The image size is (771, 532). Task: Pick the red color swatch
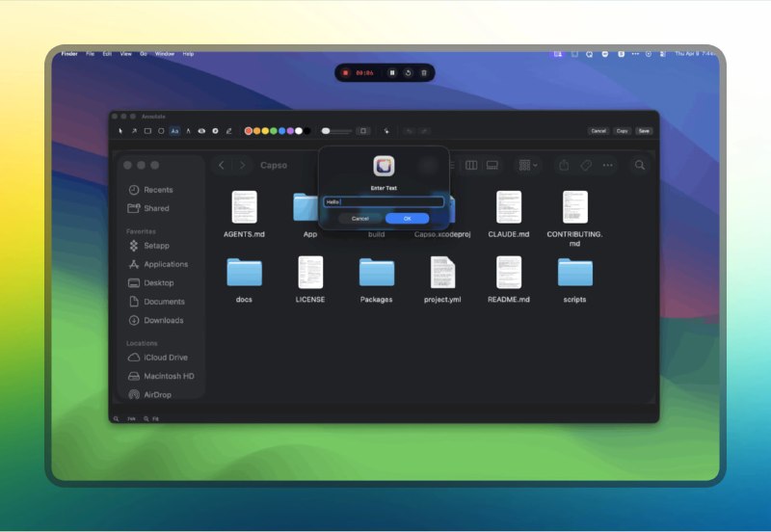click(249, 131)
